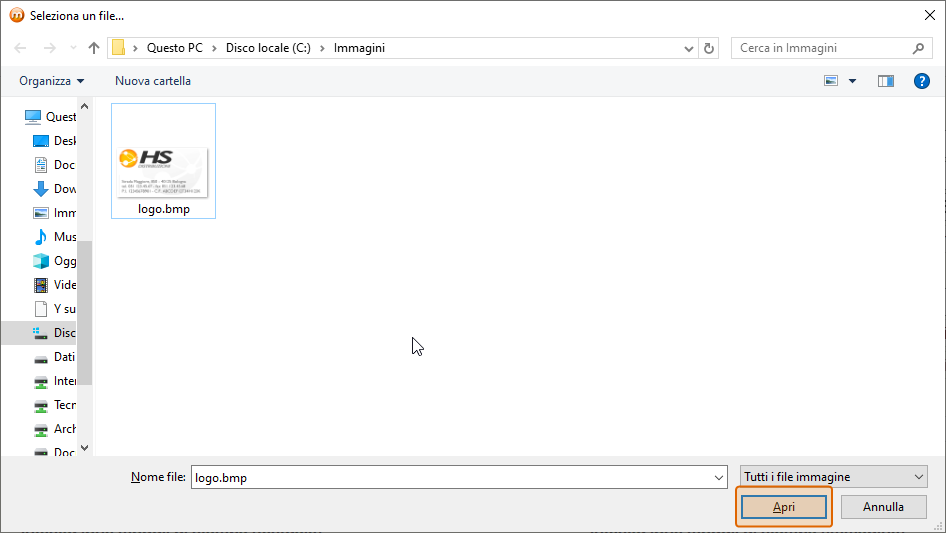946x533 pixels.
Task: Click the folder icon in address bar
Action: [x=119, y=48]
